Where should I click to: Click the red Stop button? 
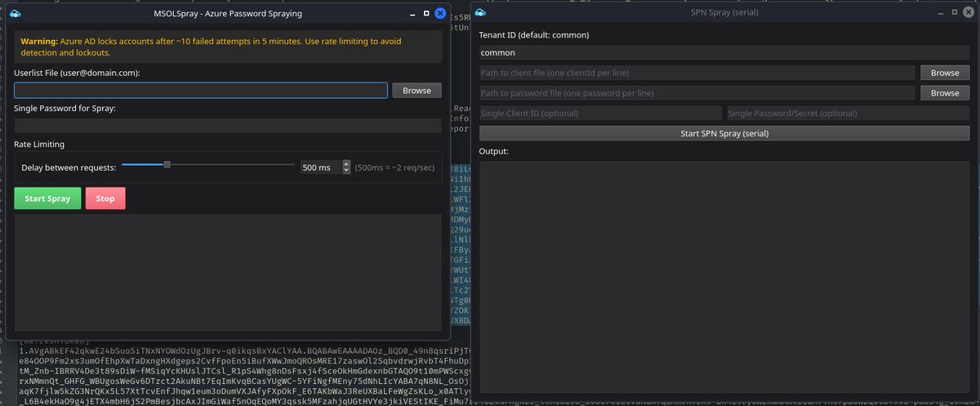pyautogui.click(x=105, y=199)
